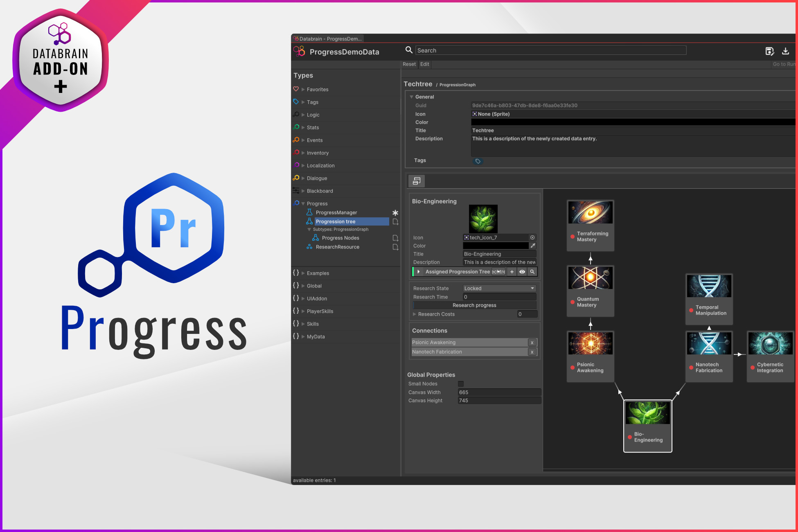Click the Reset menu item
Screen dimensions: 798x532
pyautogui.click(x=409, y=64)
